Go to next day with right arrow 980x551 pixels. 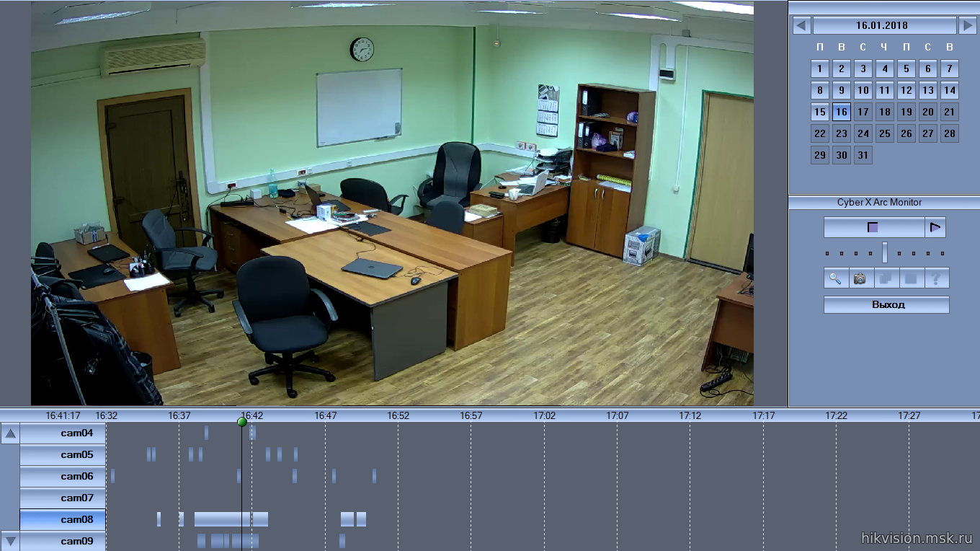(x=967, y=25)
